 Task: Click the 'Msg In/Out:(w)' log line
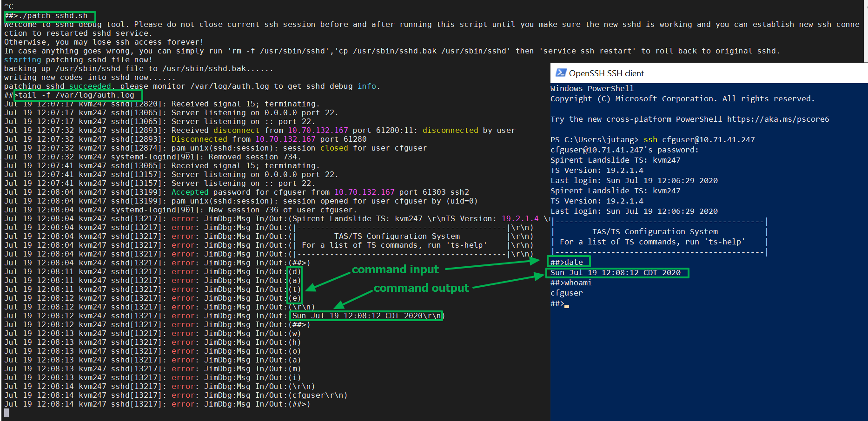(x=152, y=334)
